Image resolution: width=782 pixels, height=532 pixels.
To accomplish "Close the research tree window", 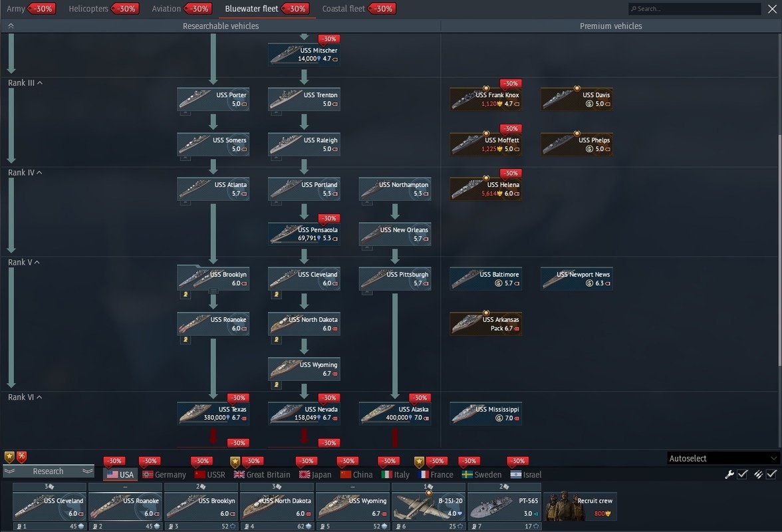I will (772, 9).
